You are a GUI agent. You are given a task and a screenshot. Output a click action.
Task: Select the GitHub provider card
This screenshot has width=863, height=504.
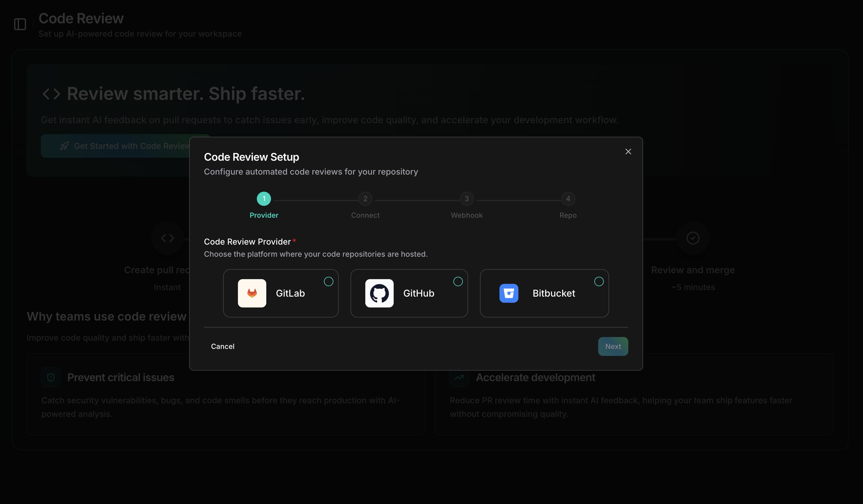click(409, 293)
